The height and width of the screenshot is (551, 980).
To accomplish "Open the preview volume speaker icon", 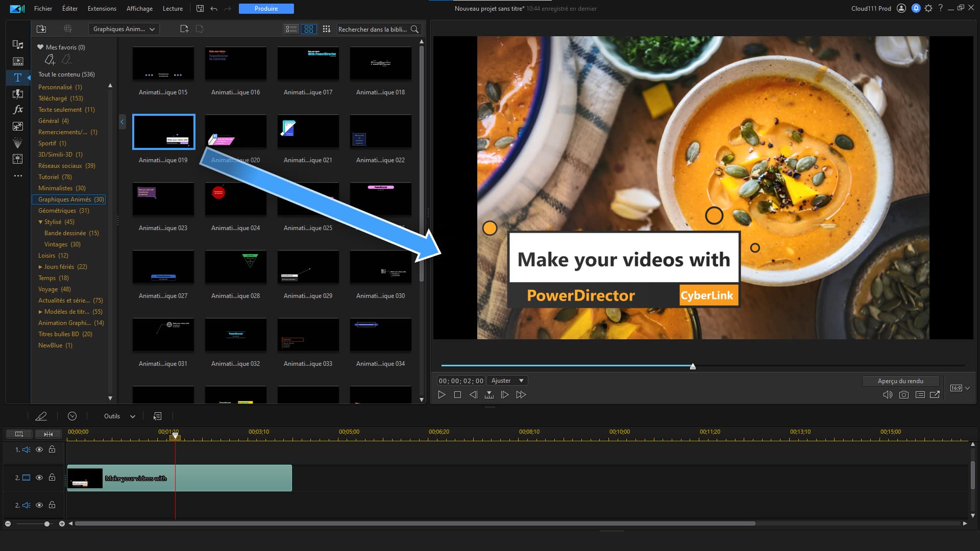I will [888, 395].
